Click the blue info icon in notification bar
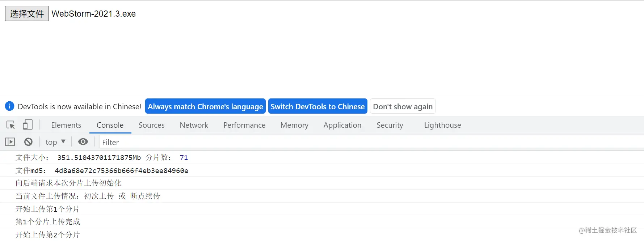644x241 pixels. point(9,106)
